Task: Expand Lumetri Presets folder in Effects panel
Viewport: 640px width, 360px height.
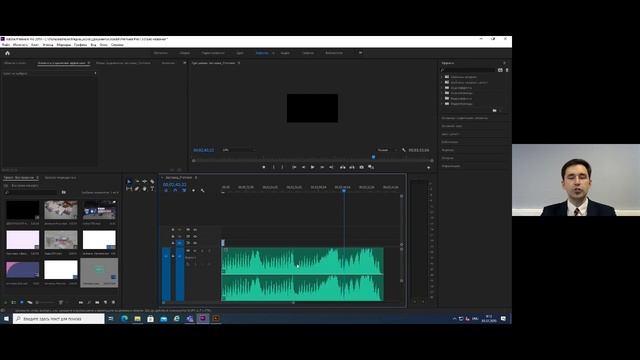Action: pos(442,82)
